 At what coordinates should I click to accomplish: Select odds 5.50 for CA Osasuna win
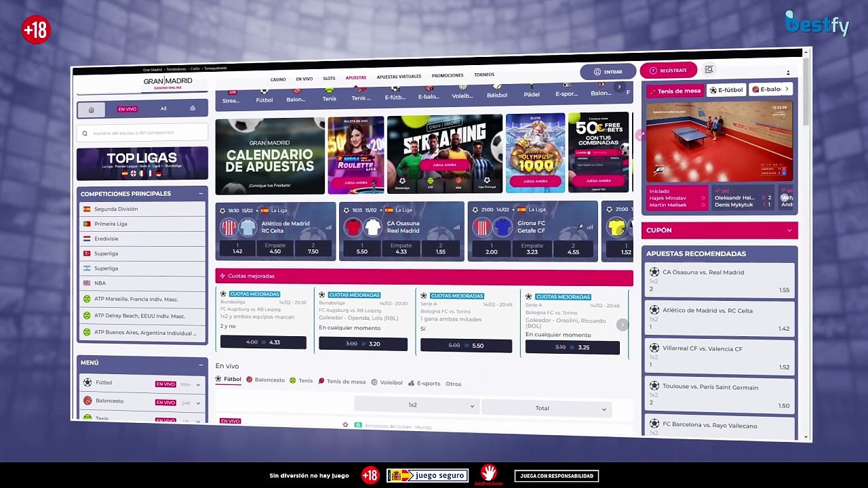click(x=362, y=249)
